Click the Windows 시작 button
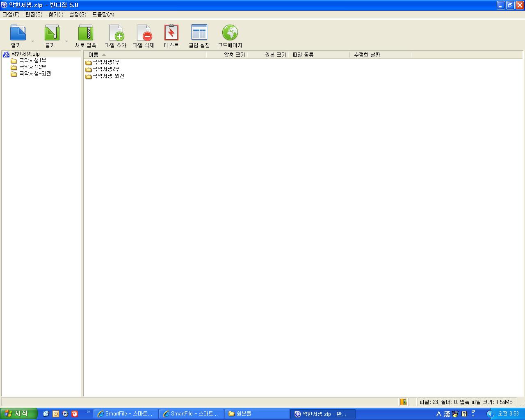This screenshot has width=525, height=420. click(x=18, y=413)
